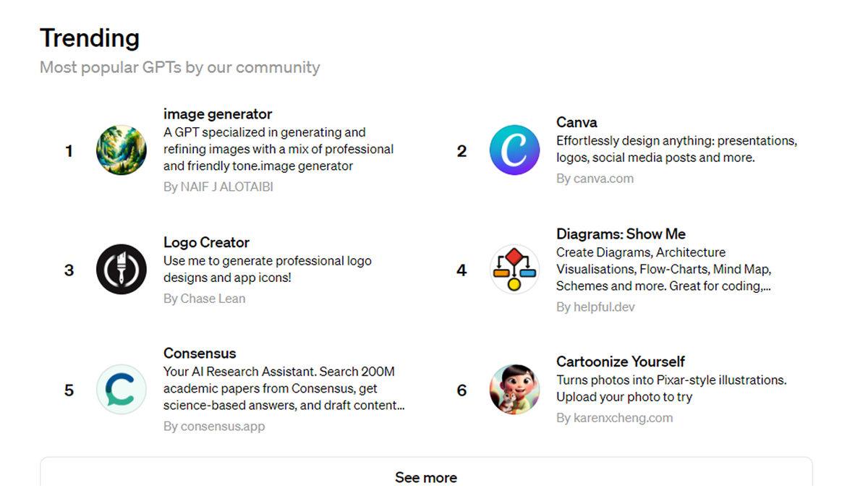Image resolution: width=868 pixels, height=488 pixels.
Task: Open the Diagrams: Show Me title
Action: pyautogui.click(x=621, y=234)
